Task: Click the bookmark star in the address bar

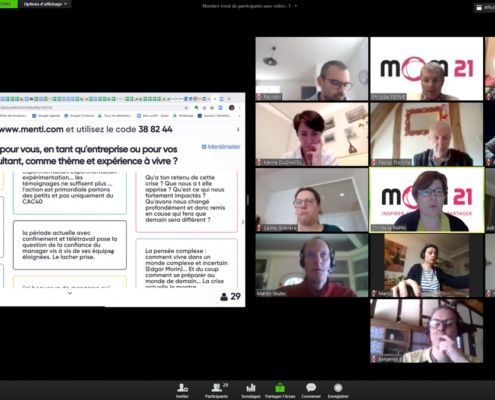Action: coord(186,108)
